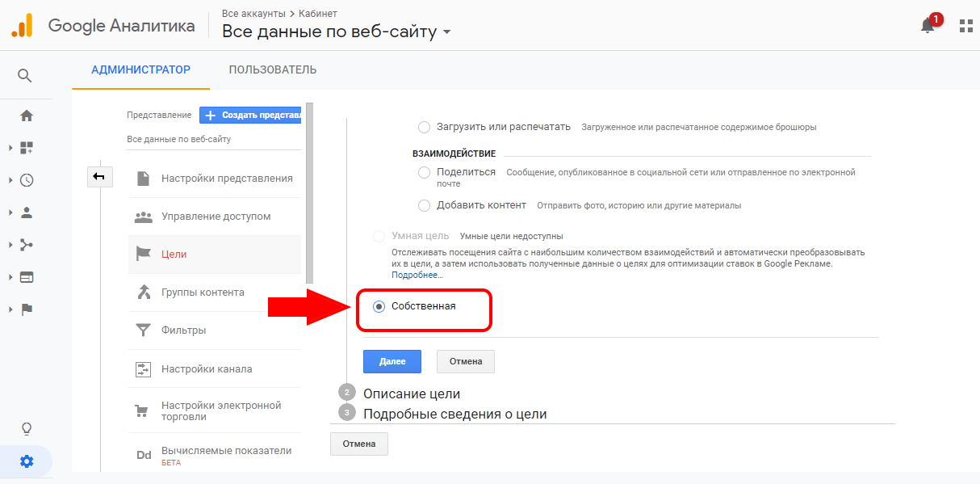
Task: Open the Все данные по веб-сайту dropdown
Action: 337,32
